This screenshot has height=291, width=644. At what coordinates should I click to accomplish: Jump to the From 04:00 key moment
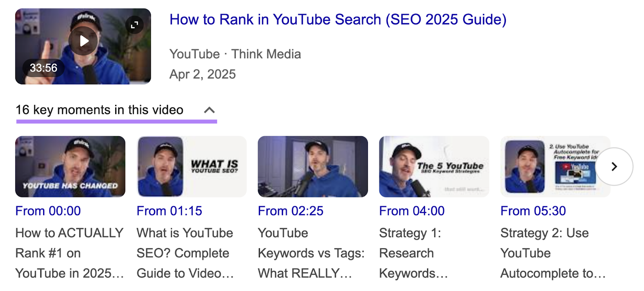tap(411, 211)
